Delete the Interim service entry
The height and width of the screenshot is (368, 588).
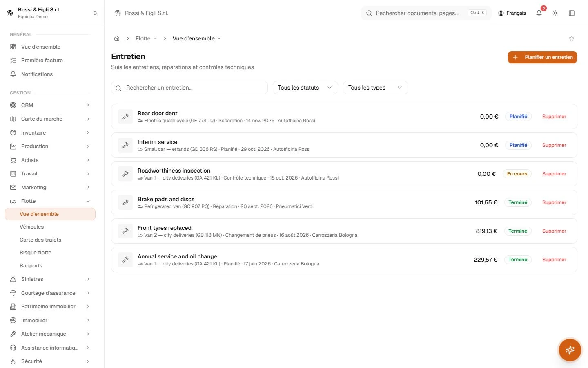[x=554, y=145]
